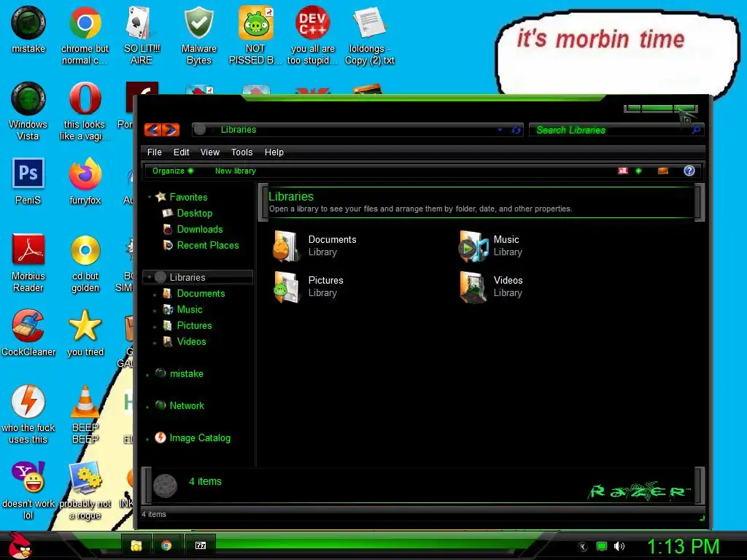Expand the Documents node in sidebar
Viewport: 747px width, 560px height.
tap(155, 295)
